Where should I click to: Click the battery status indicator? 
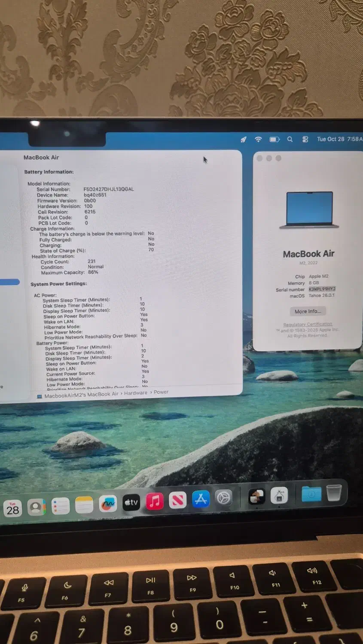[275, 139]
